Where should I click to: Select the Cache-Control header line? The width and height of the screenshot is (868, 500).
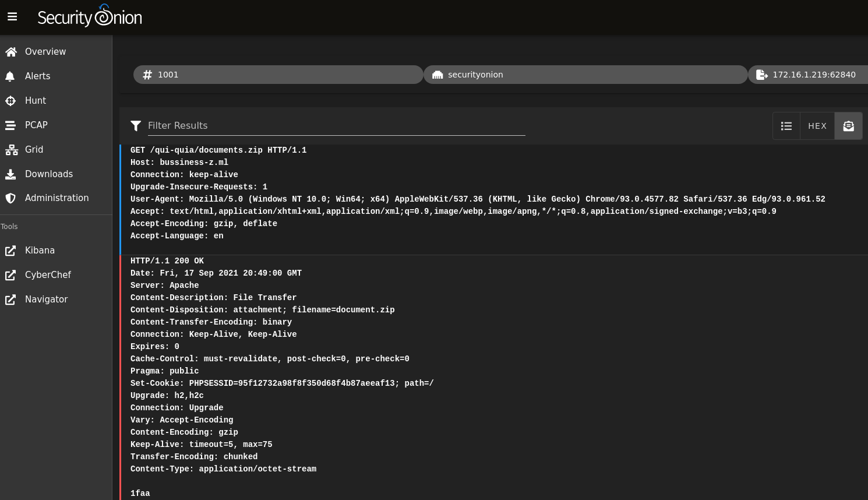click(x=270, y=359)
